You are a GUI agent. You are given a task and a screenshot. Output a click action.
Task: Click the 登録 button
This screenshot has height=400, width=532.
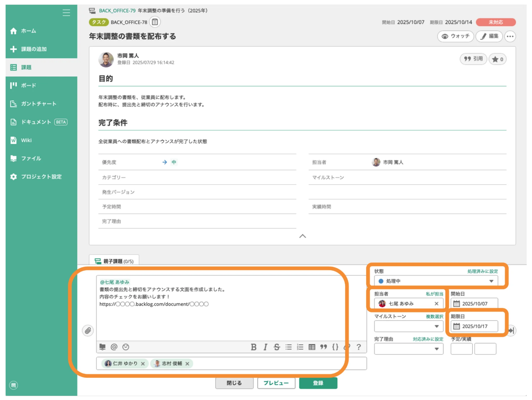[318, 383]
